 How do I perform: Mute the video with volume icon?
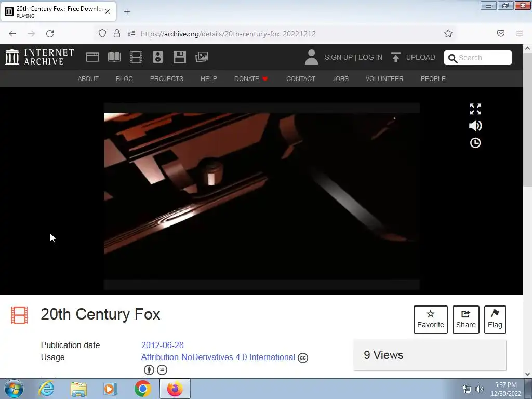pos(475,126)
